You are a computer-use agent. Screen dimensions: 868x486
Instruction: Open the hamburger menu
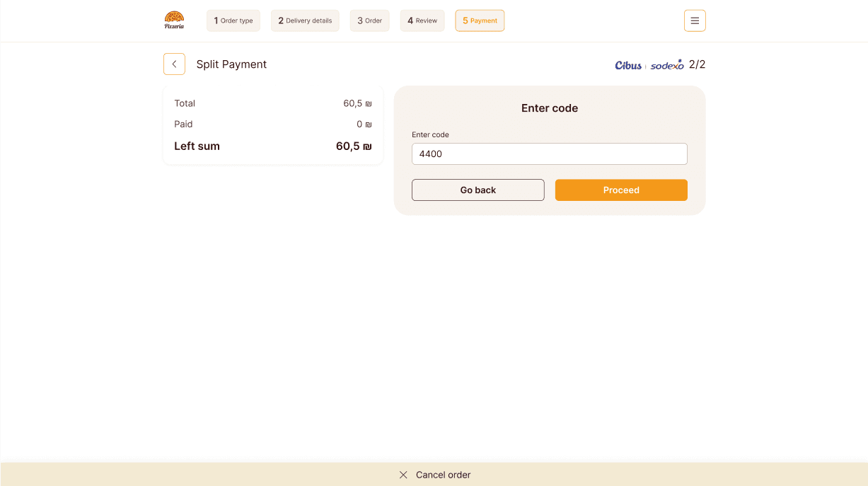coord(695,21)
